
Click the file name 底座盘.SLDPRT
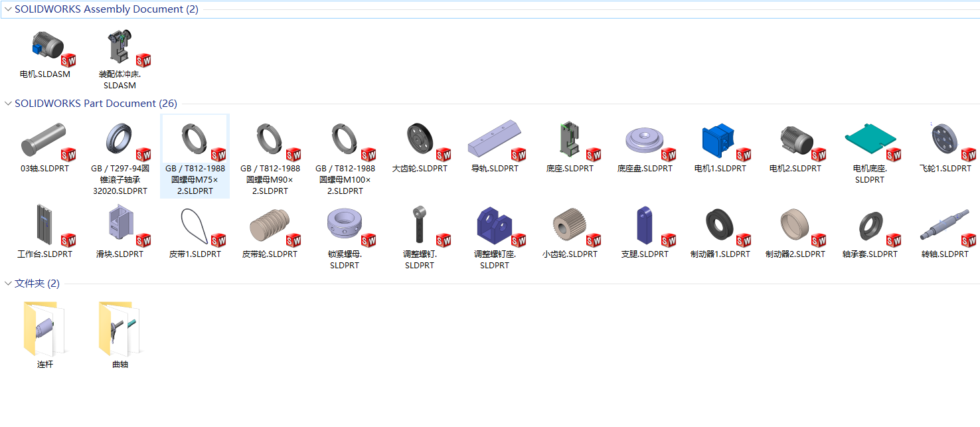coord(645,169)
